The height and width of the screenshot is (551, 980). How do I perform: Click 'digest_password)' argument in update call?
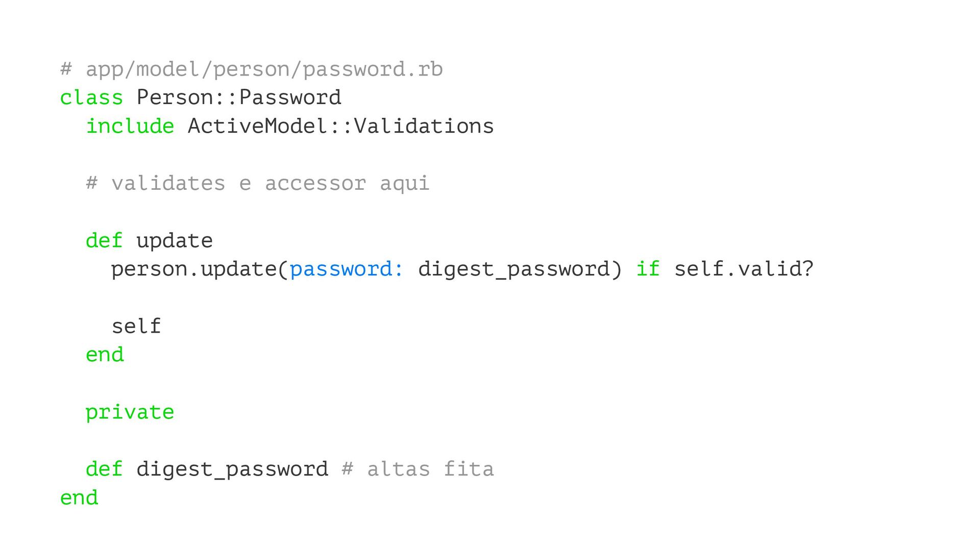pos(520,269)
